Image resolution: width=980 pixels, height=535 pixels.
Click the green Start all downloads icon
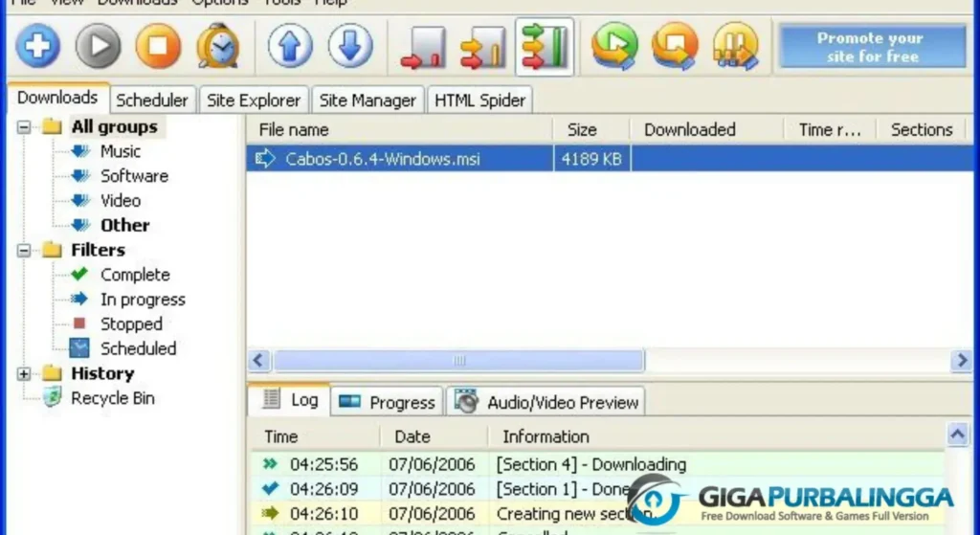click(615, 46)
